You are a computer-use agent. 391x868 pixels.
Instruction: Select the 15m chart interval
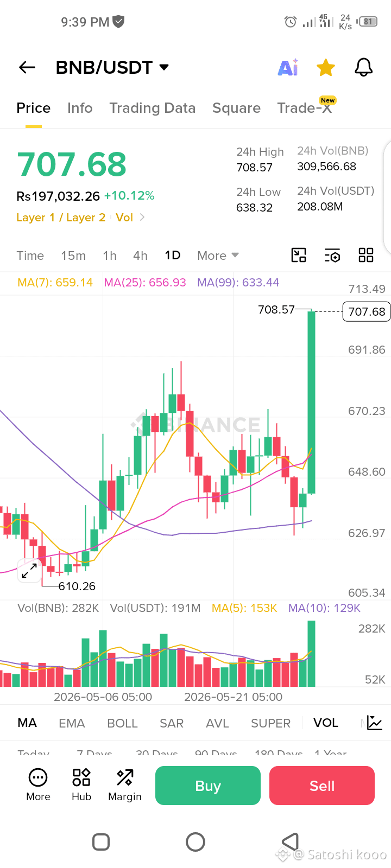coord(73,256)
